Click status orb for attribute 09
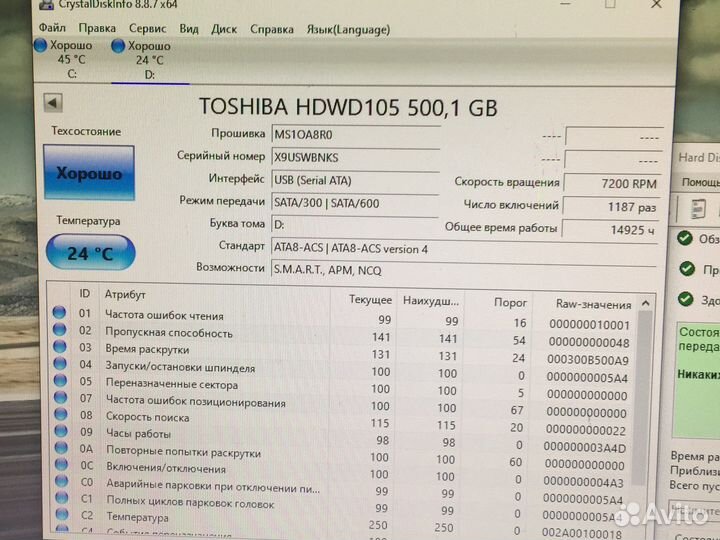This screenshot has height=540, width=720. (x=61, y=431)
